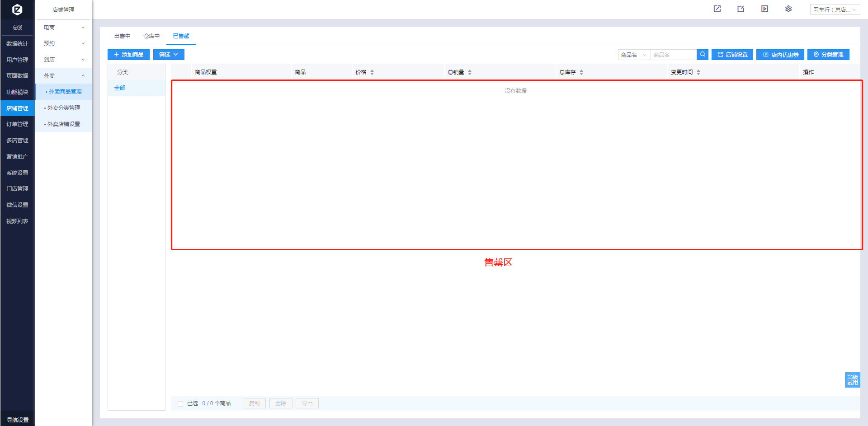Switch to the 仓库中 tab
This screenshot has height=426, width=868.
click(x=151, y=36)
